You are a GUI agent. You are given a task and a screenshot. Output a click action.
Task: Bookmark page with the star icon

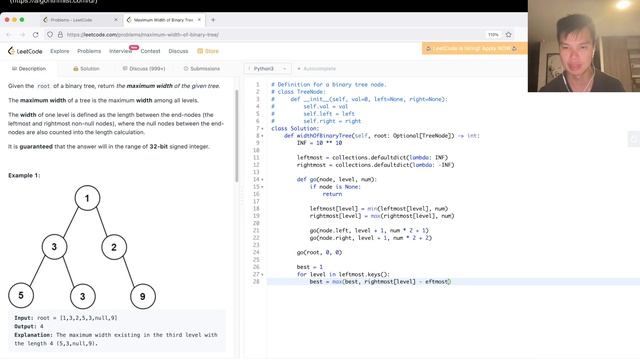click(509, 35)
